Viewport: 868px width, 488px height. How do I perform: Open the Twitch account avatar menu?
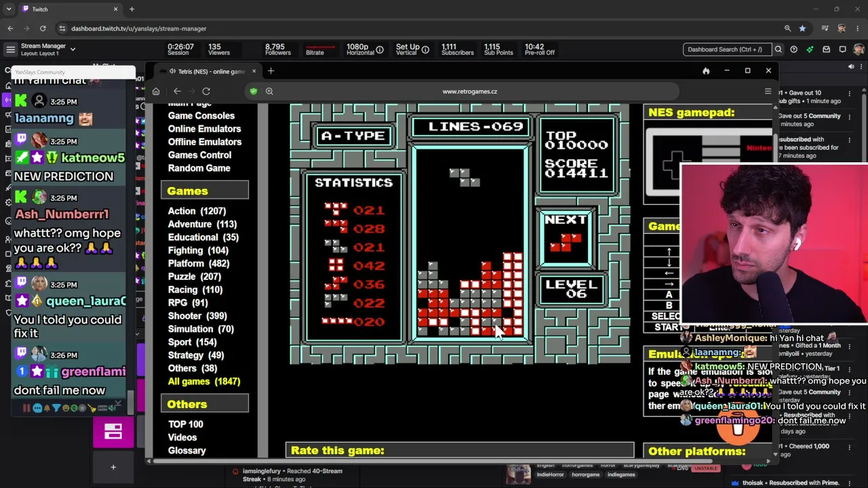point(859,49)
